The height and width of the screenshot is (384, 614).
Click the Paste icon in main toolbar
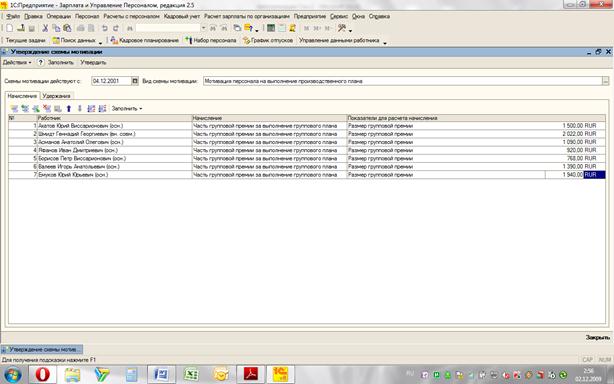coord(67,28)
